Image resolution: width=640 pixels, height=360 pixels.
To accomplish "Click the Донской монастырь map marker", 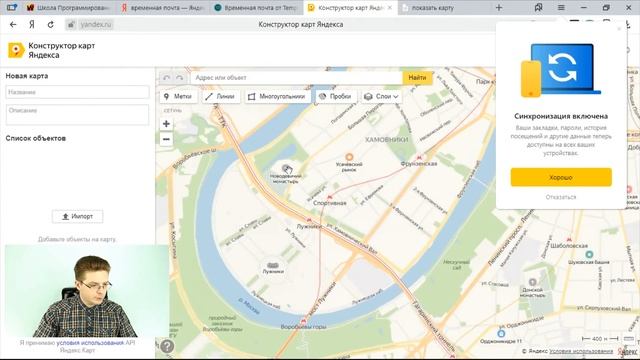I will (532, 282).
